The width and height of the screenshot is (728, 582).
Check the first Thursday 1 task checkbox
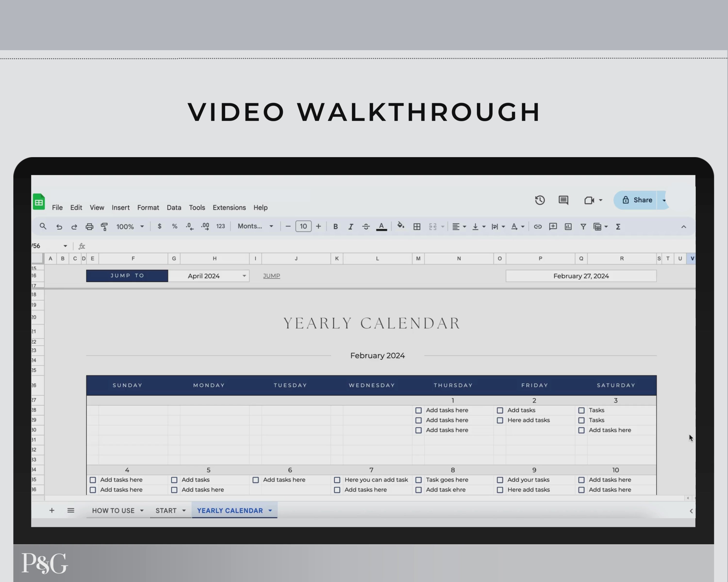coord(418,410)
